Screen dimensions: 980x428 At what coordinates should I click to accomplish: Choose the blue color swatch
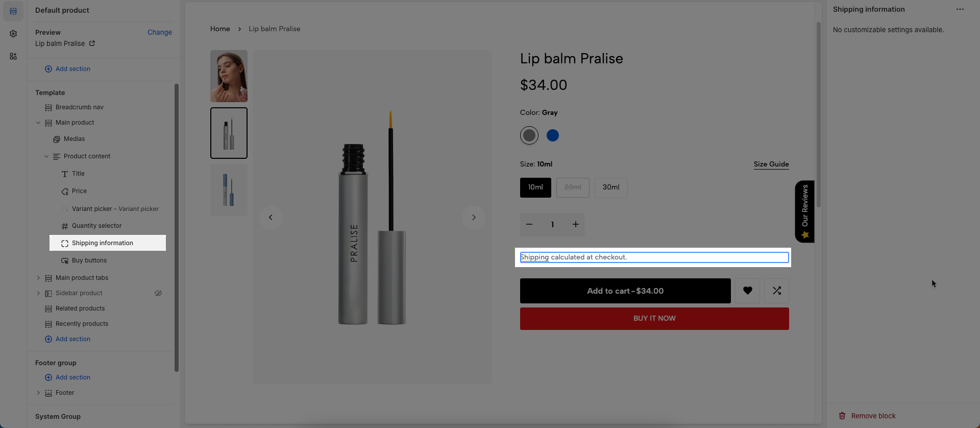553,135
